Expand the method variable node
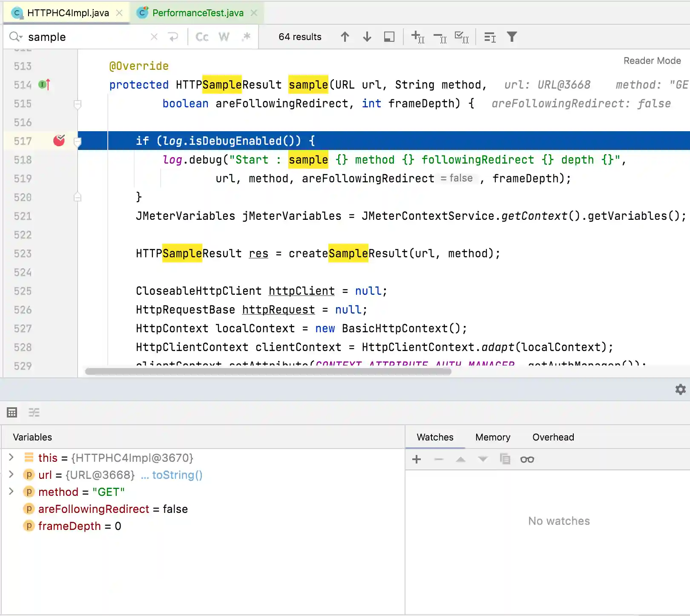The height and width of the screenshot is (616, 690). coord(11,492)
